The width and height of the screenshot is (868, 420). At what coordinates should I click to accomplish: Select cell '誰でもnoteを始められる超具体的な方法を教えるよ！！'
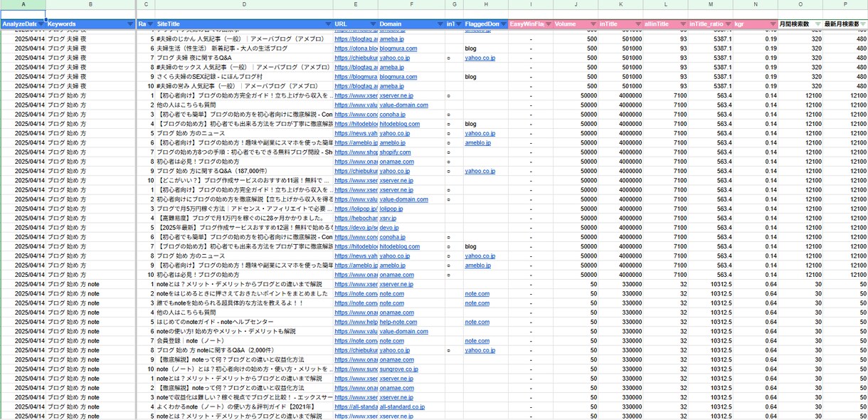pos(244,303)
